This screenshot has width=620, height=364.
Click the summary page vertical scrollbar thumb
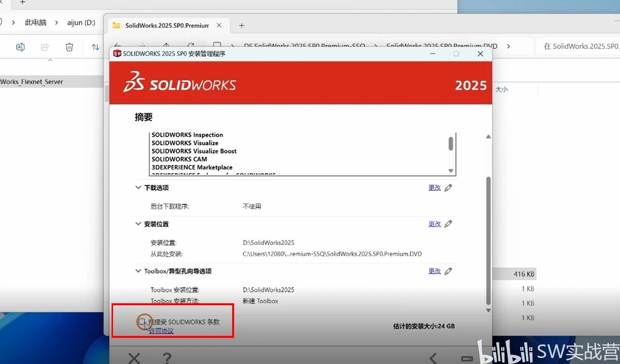coord(488,241)
